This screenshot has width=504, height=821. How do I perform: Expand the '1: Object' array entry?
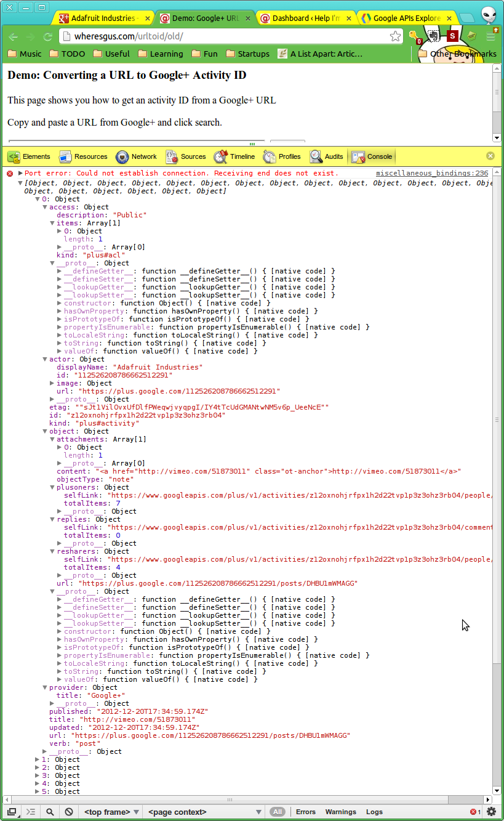pyautogui.click(x=37, y=759)
